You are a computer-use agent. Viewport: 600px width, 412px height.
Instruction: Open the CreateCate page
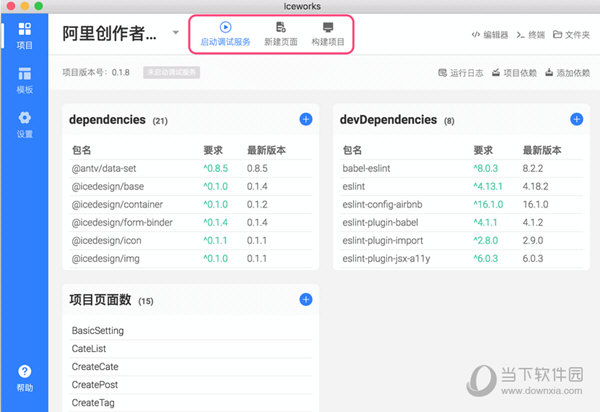click(191, 366)
